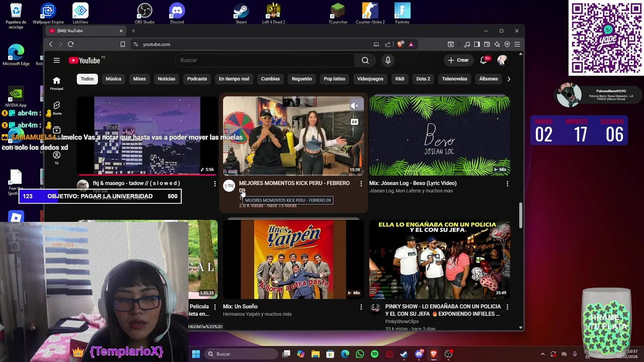Select the Noticias category chip

(x=167, y=79)
